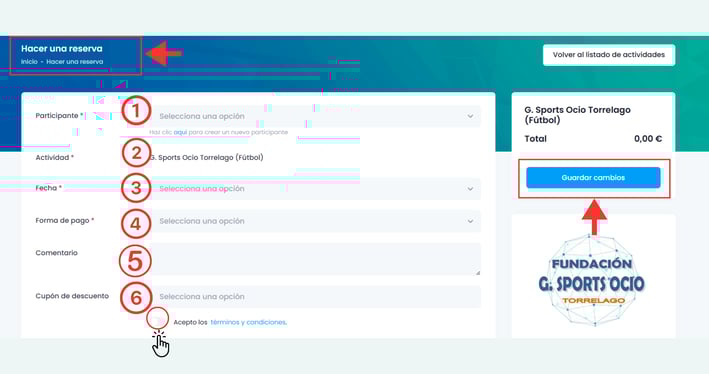This screenshot has width=709, height=374.
Task: Click the Fecha dropdown chevron arrow
Action: pyautogui.click(x=470, y=189)
